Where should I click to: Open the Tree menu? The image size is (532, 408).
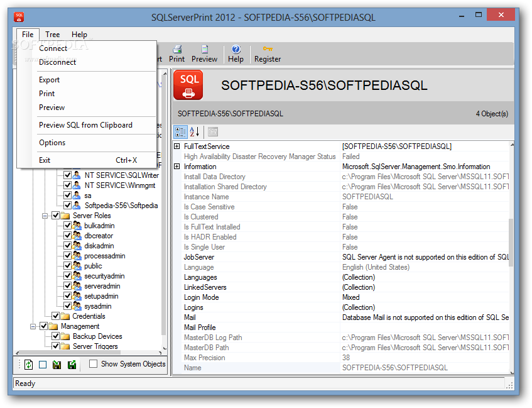53,35
